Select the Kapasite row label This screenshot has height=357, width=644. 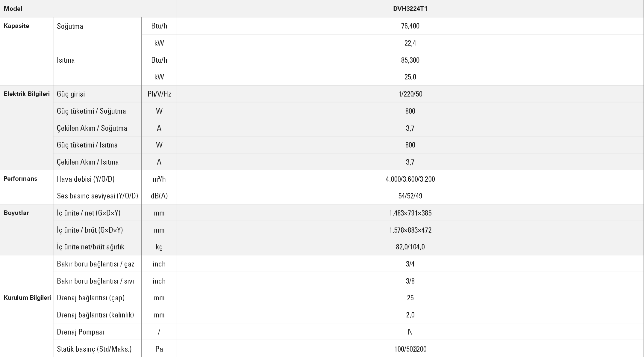click(x=16, y=26)
